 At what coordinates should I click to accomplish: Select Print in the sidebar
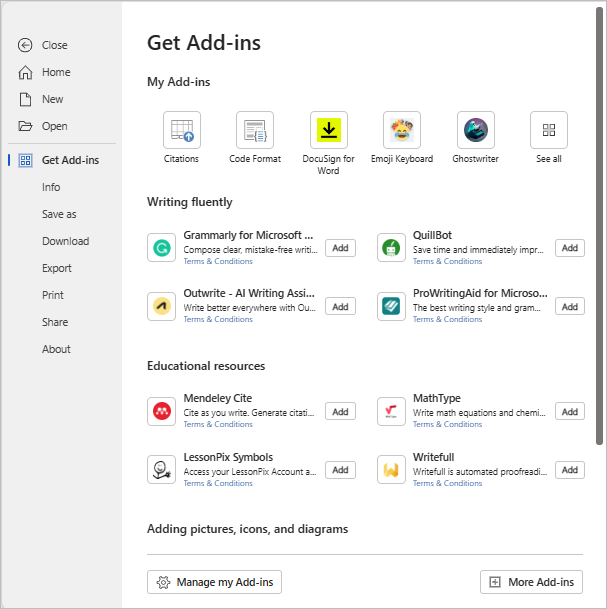pos(53,295)
